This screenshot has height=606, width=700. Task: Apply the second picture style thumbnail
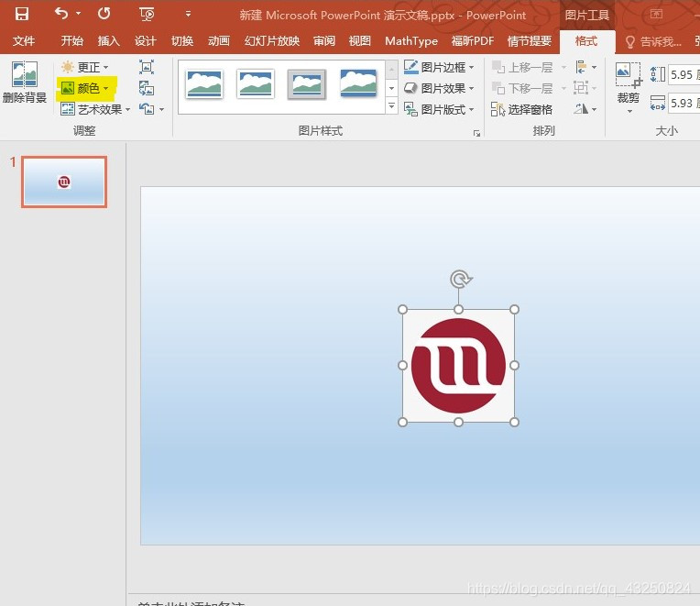coord(256,84)
